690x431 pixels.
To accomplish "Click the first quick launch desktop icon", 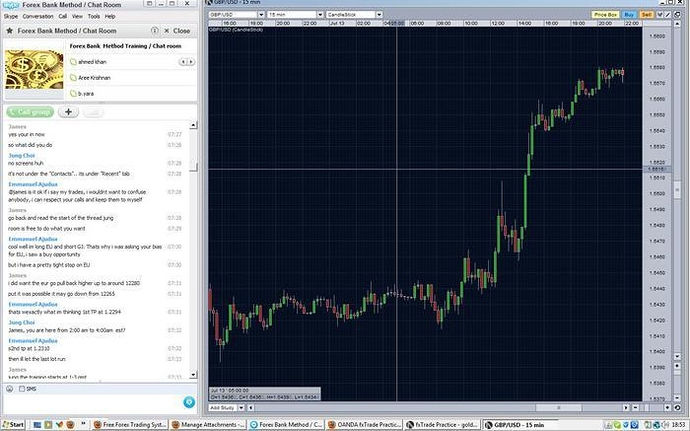I will coord(37,425).
